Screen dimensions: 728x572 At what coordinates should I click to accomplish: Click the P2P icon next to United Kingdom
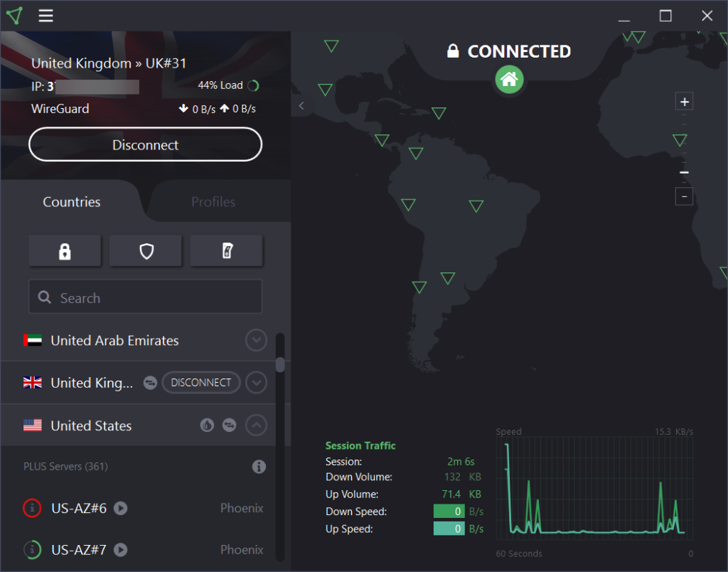(x=150, y=382)
